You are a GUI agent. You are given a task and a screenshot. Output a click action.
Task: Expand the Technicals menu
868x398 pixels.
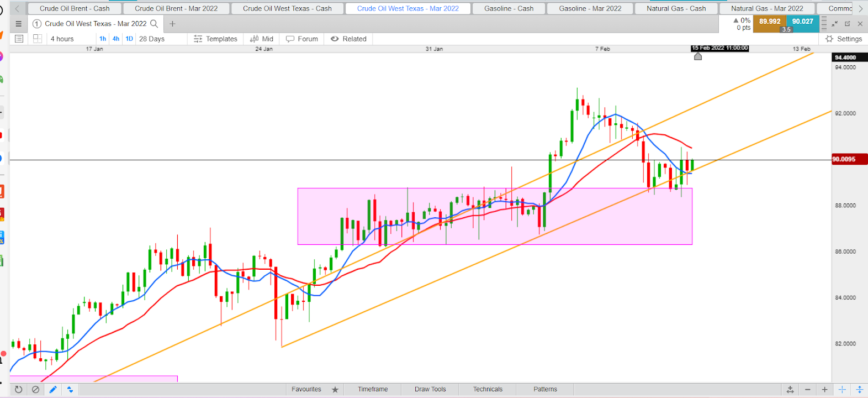(488, 389)
